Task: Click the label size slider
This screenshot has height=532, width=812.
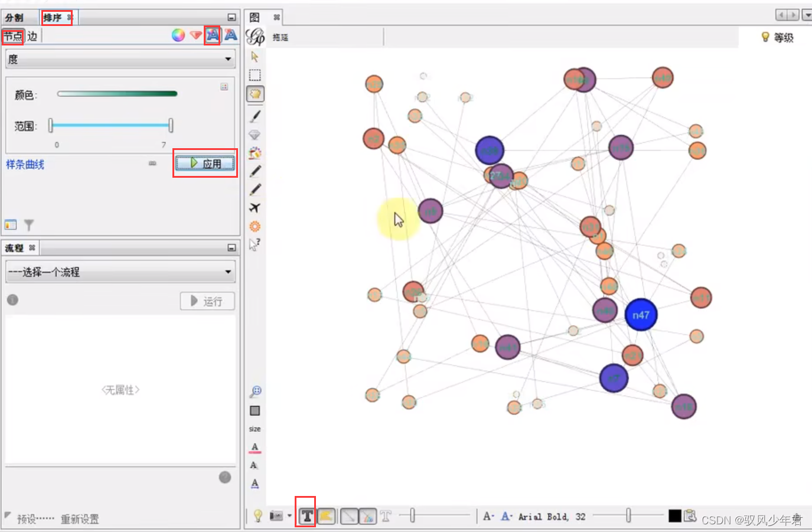Action: [x=628, y=516]
